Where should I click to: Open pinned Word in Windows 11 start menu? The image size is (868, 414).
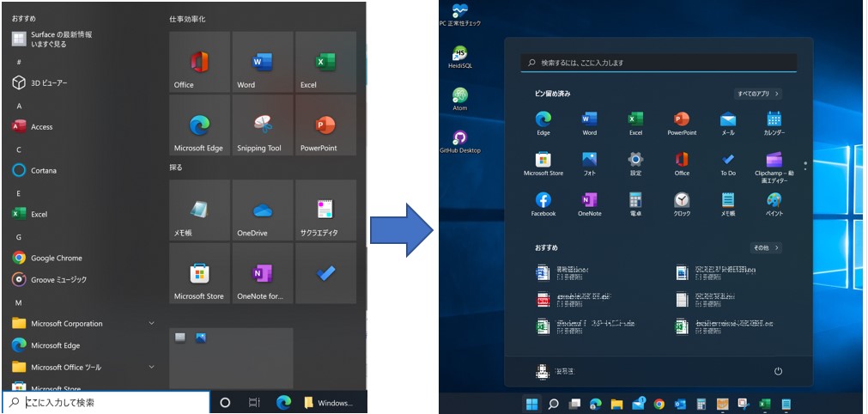coord(590,124)
